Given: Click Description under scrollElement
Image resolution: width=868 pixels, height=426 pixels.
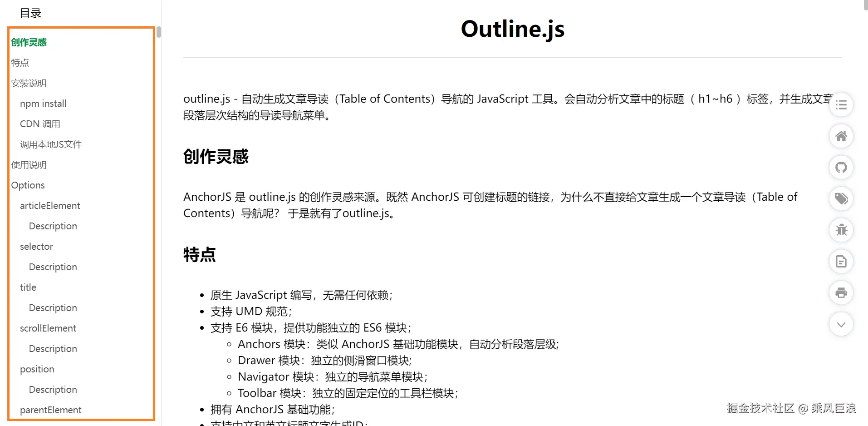Looking at the screenshot, I should click(x=53, y=349).
